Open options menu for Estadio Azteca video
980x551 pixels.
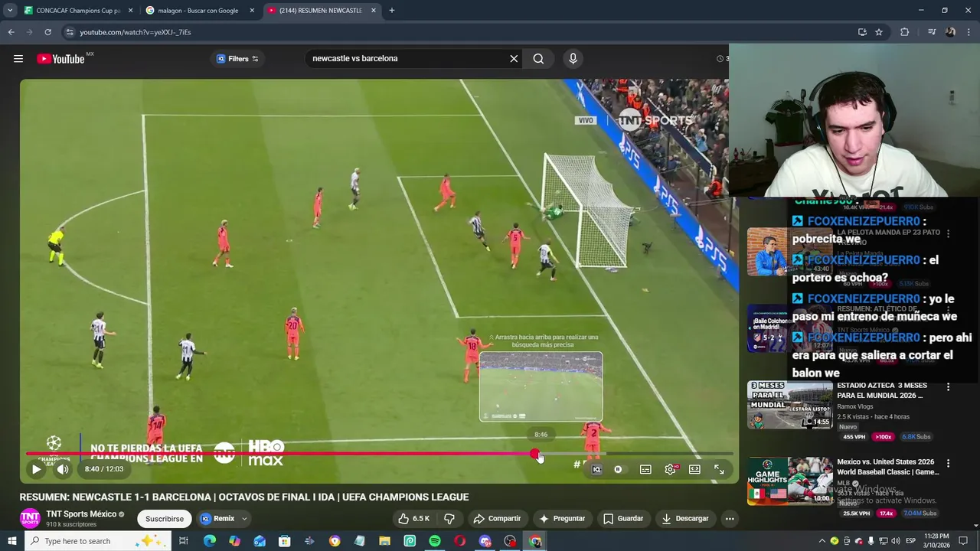pyautogui.click(x=949, y=387)
